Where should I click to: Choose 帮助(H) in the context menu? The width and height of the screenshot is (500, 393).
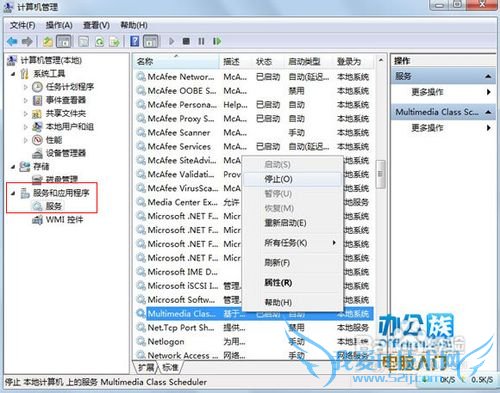pos(293,302)
